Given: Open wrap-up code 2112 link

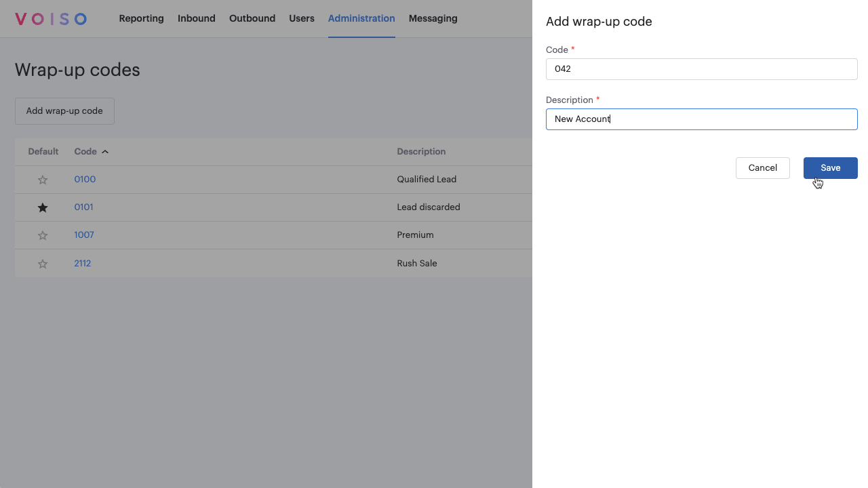Looking at the screenshot, I should pyautogui.click(x=82, y=263).
